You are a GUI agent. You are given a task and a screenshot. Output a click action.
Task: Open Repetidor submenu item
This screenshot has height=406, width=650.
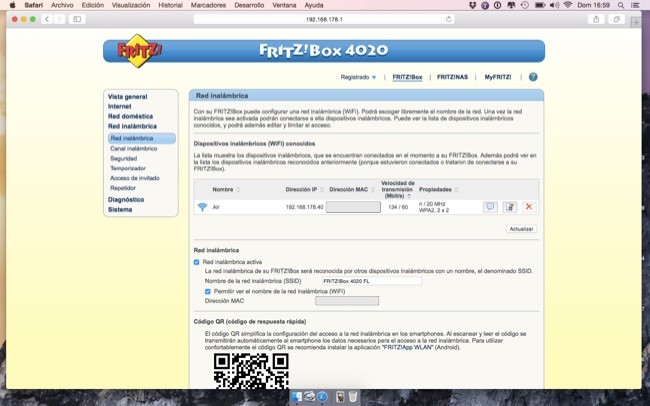pos(123,188)
